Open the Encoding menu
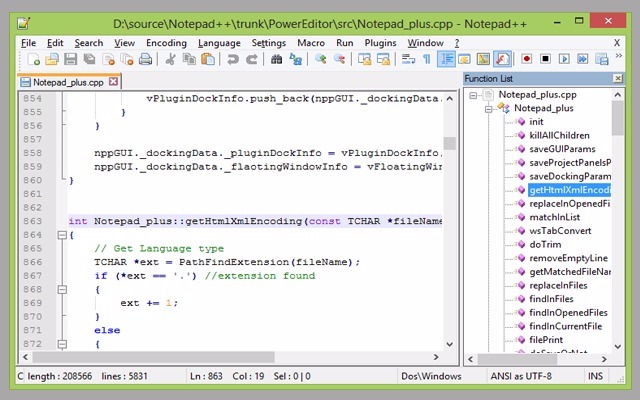Image resolution: width=640 pixels, height=400 pixels. [x=166, y=43]
